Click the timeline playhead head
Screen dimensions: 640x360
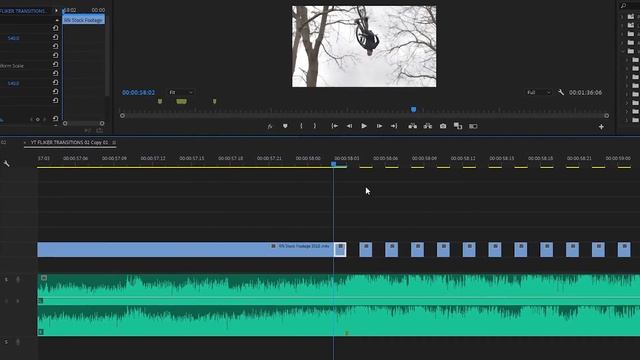333,164
